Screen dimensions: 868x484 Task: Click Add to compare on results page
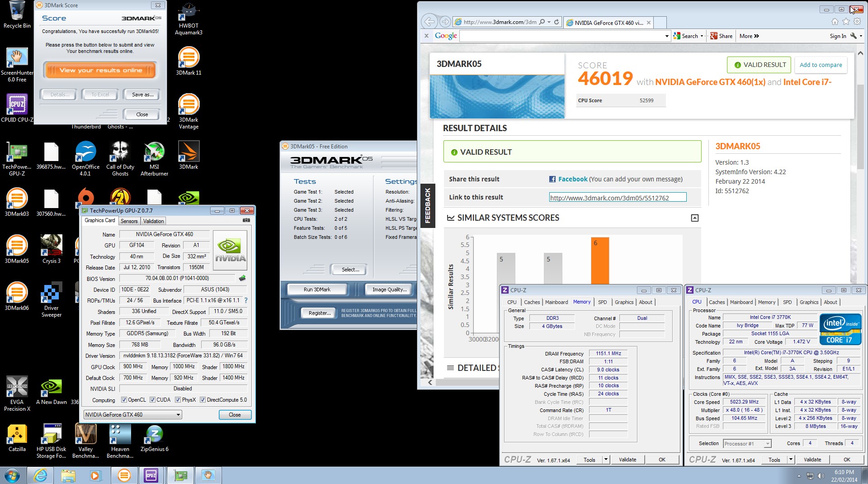821,65
